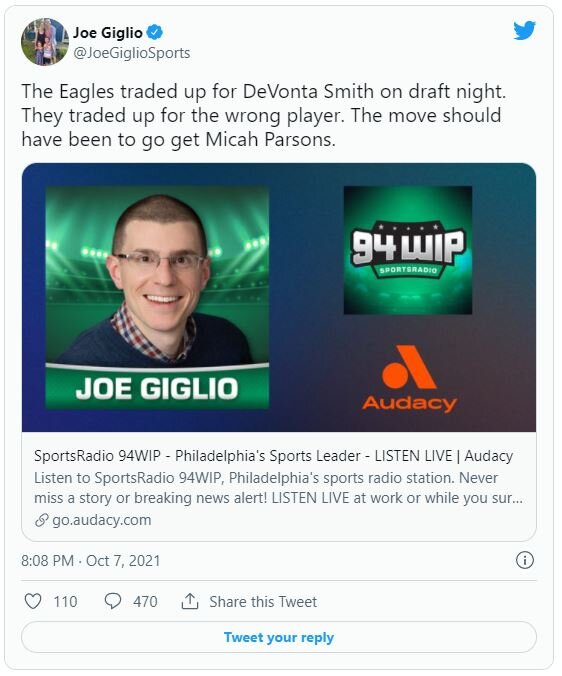
Task: Click the chain link icon beside go.audacy.com
Action: (41, 520)
